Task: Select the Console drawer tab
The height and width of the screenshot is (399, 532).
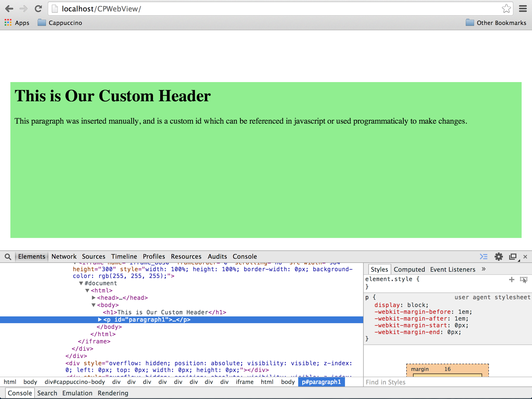Action: (20, 393)
